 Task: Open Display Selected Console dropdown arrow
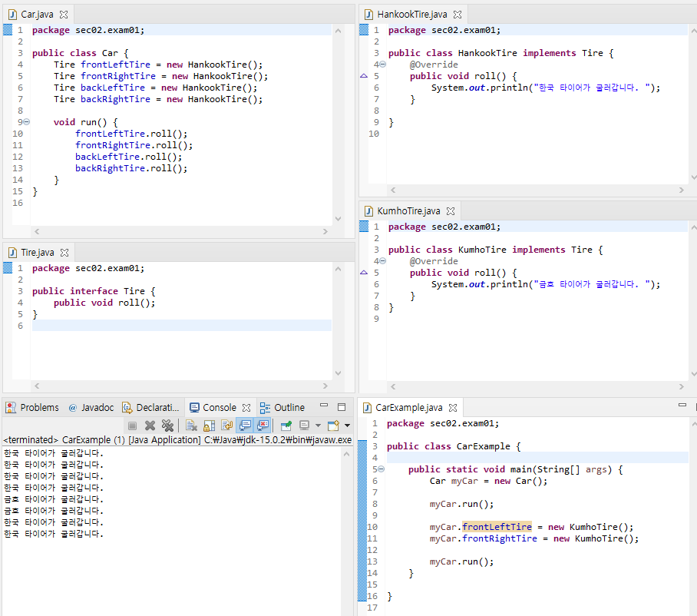coord(318,426)
